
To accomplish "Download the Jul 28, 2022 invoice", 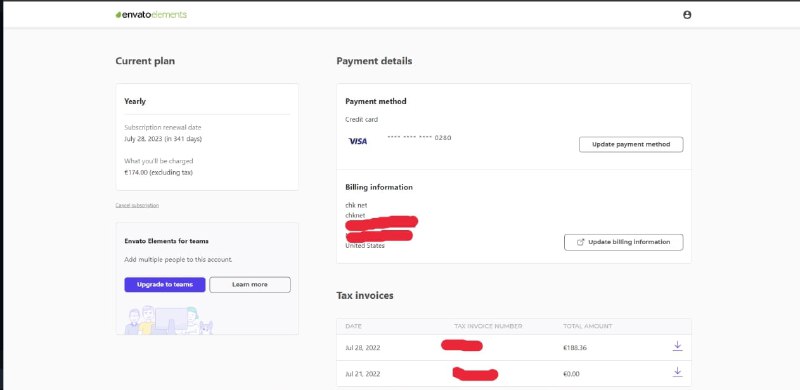I will [677, 346].
